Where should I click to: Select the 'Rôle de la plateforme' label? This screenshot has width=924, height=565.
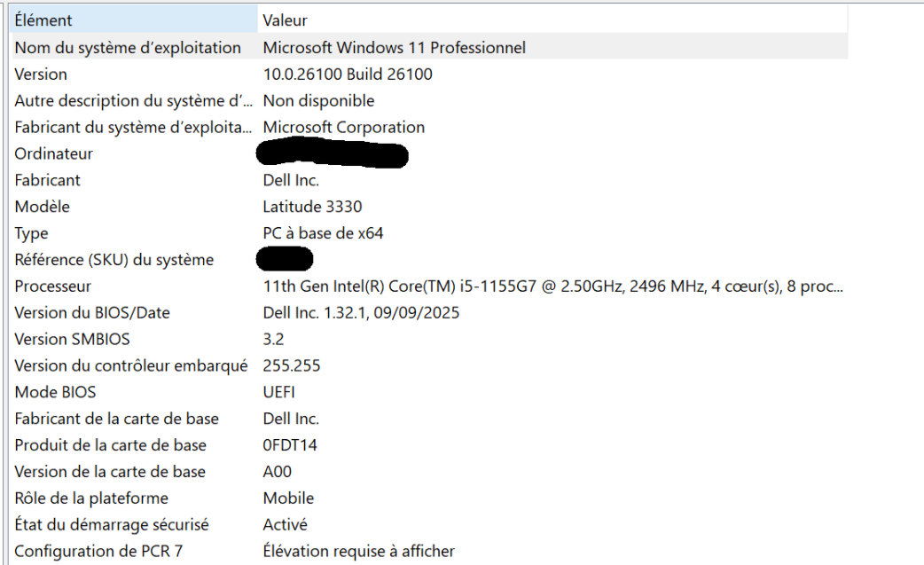(91, 498)
